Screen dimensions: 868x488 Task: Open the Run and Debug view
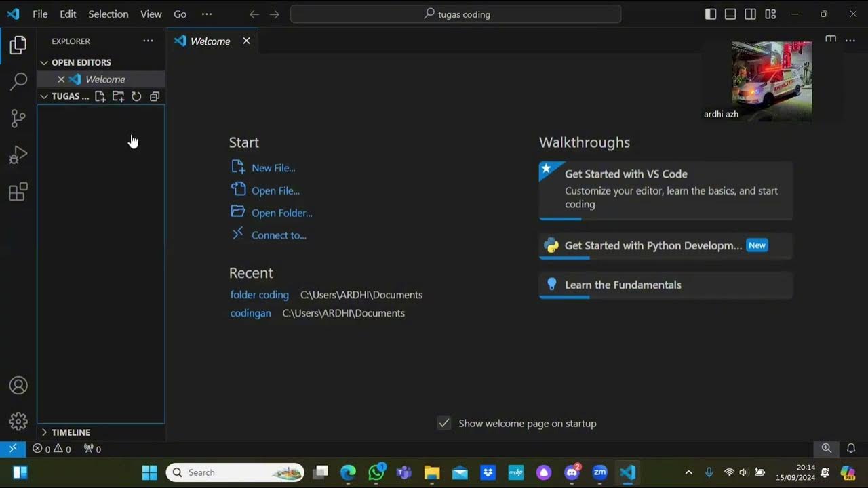coord(18,155)
